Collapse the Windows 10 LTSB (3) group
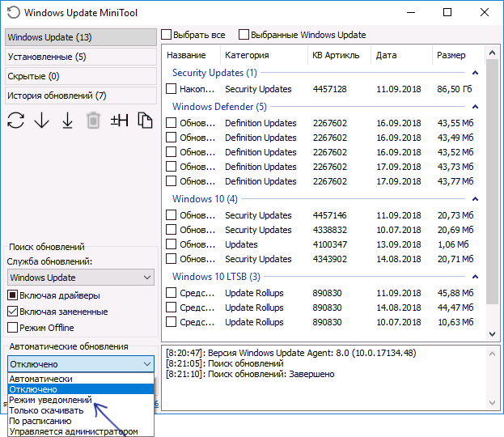This screenshot has width=504, height=437. 475,277
